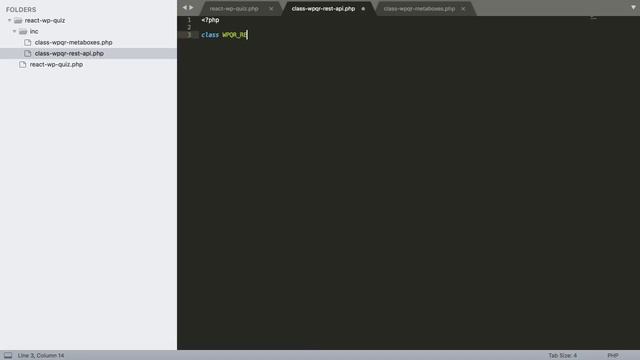Select the react-wp-quiz folder icon
Image resolution: width=640 pixels, height=360 pixels.
18,20
